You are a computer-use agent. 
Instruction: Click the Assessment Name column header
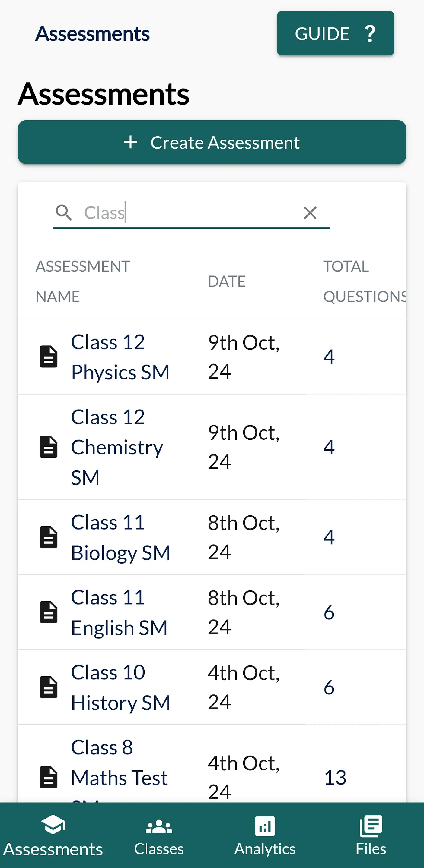click(83, 281)
